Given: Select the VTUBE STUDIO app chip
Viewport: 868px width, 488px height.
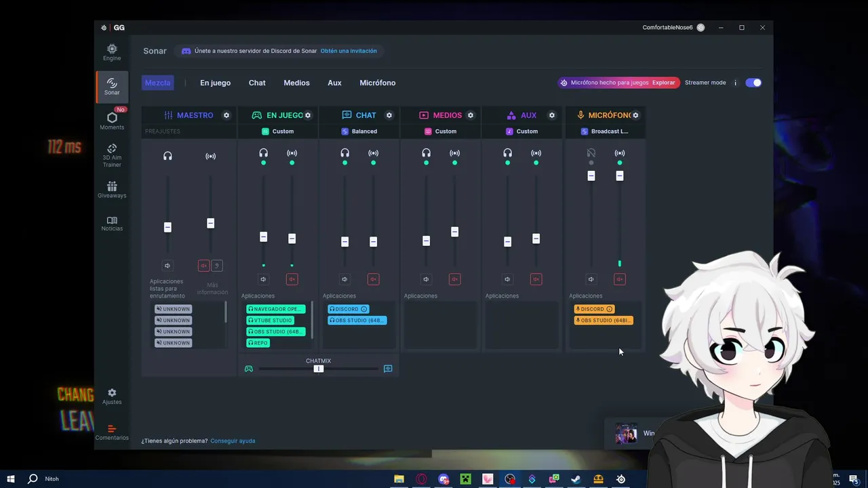Looking at the screenshot, I should pyautogui.click(x=271, y=321).
